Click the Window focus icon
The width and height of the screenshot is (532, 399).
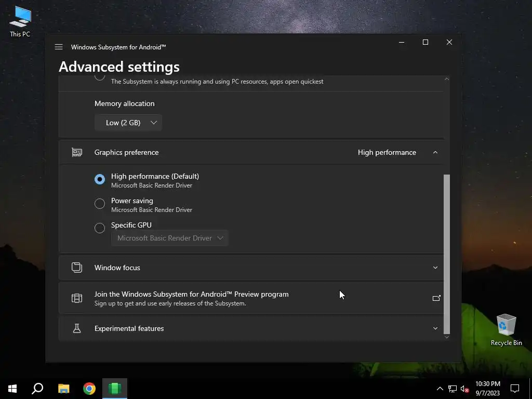[x=77, y=268]
